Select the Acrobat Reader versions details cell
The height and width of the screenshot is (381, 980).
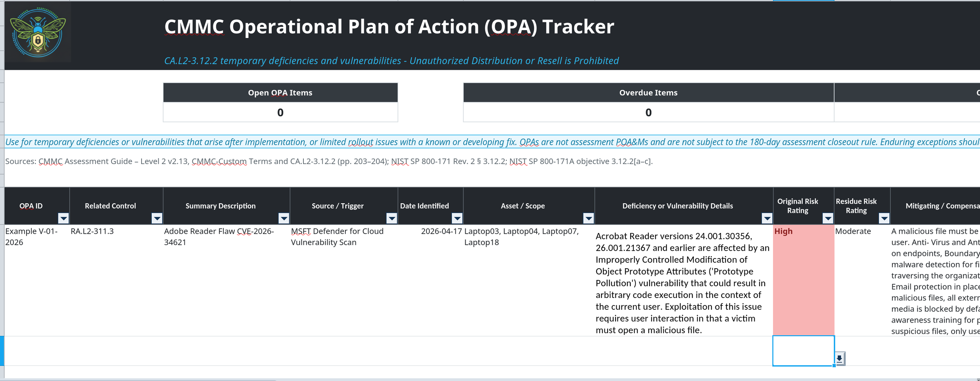point(684,280)
